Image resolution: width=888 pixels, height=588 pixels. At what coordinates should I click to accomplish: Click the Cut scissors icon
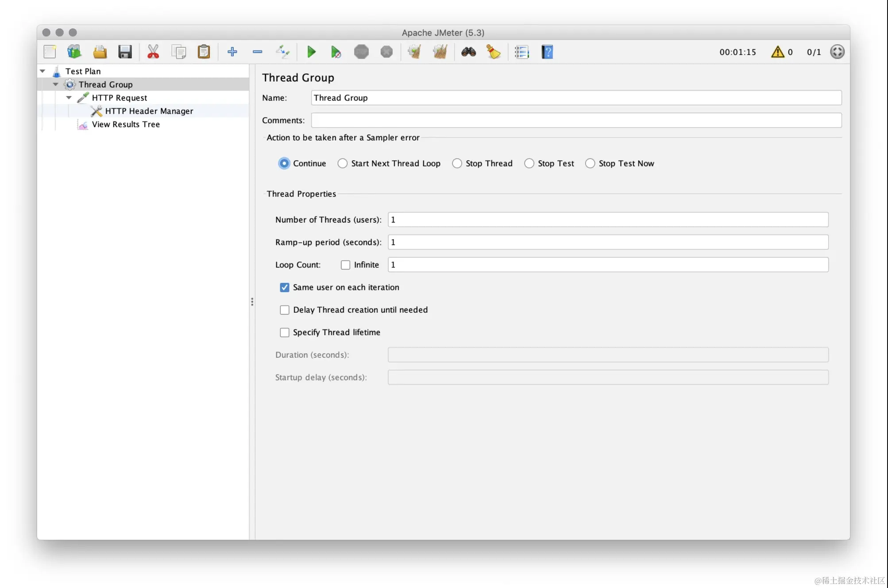(x=153, y=52)
